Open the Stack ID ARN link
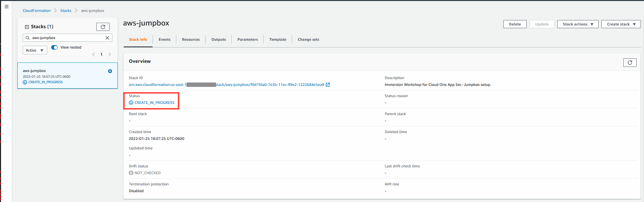The image size is (644, 202). coord(226,85)
